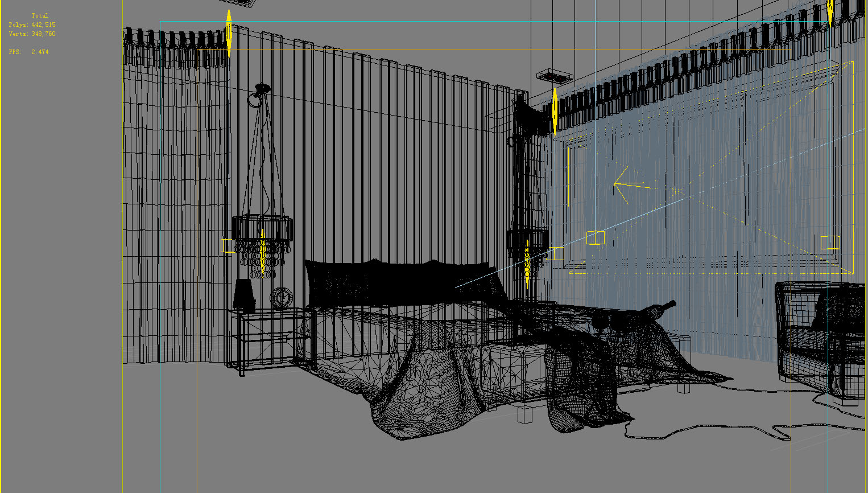Click the 'Polys: 442,515' statistic text
The width and height of the screenshot is (868, 493).
pos(32,24)
